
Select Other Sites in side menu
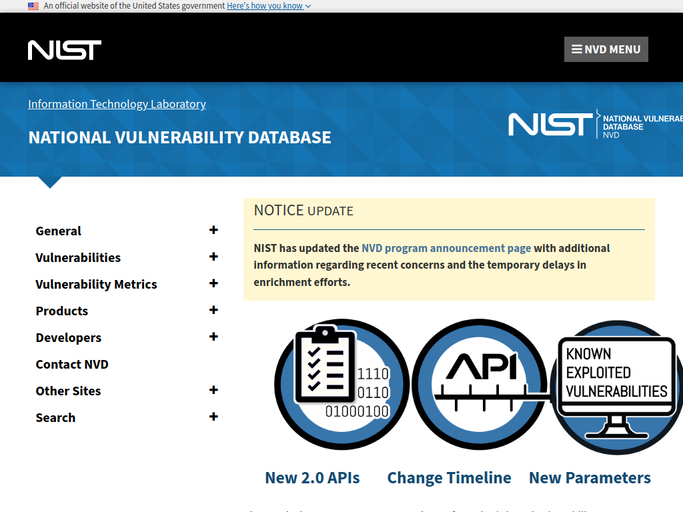pyautogui.click(x=68, y=391)
